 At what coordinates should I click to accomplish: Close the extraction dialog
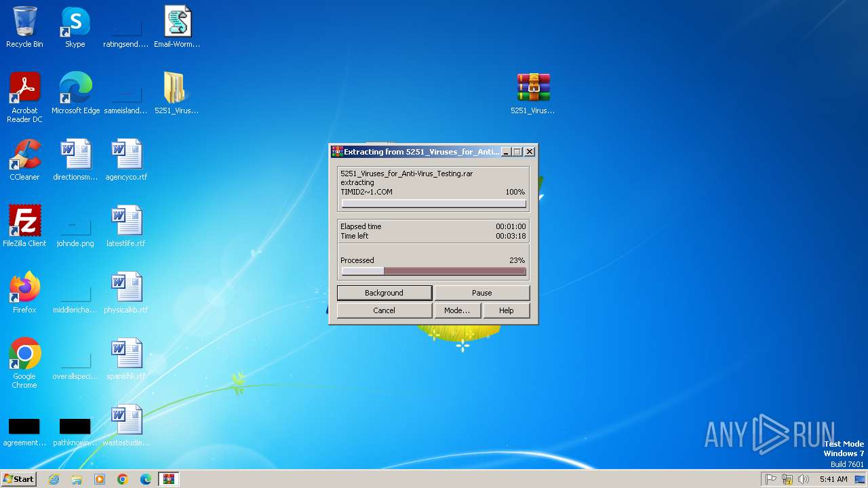coord(530,152)
